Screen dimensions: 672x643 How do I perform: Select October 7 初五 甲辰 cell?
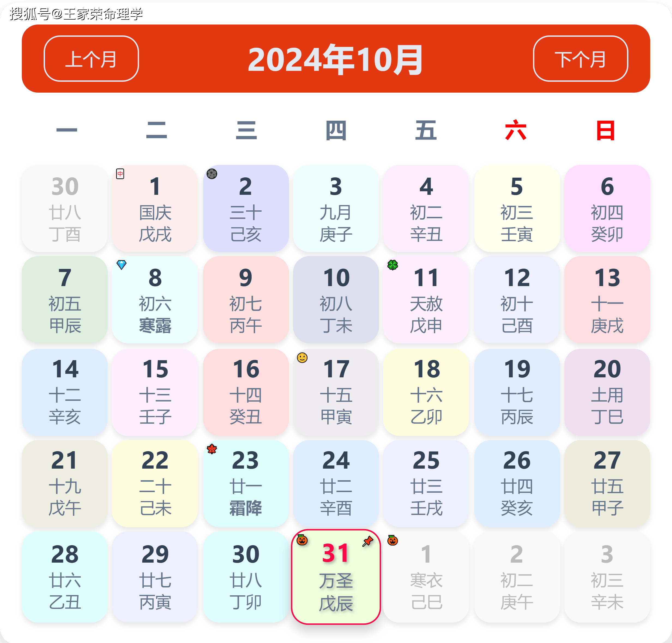tap(65, 300)
